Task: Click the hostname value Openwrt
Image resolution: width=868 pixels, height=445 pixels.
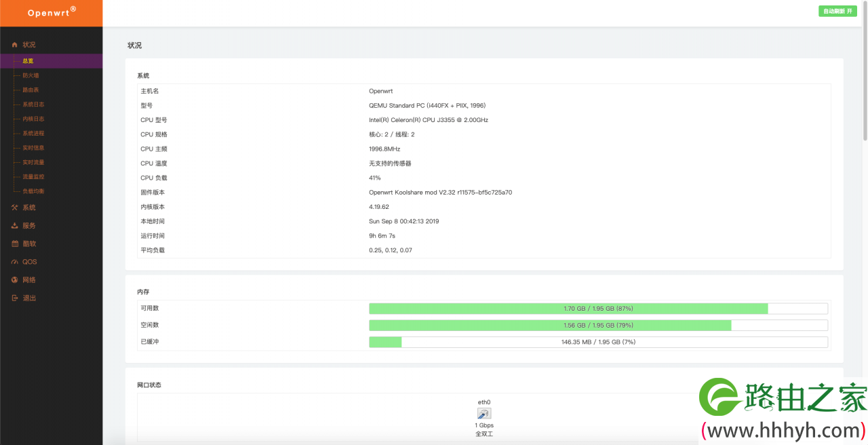Action: point(381,91)
